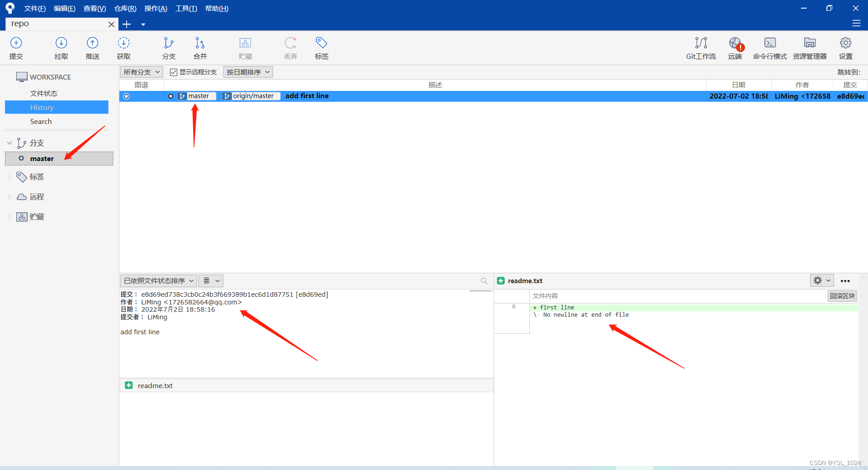Viewport: 868px width, 470px height.
Task: Expand the 标签 section in sidebar
Action: tap(9, 177)
